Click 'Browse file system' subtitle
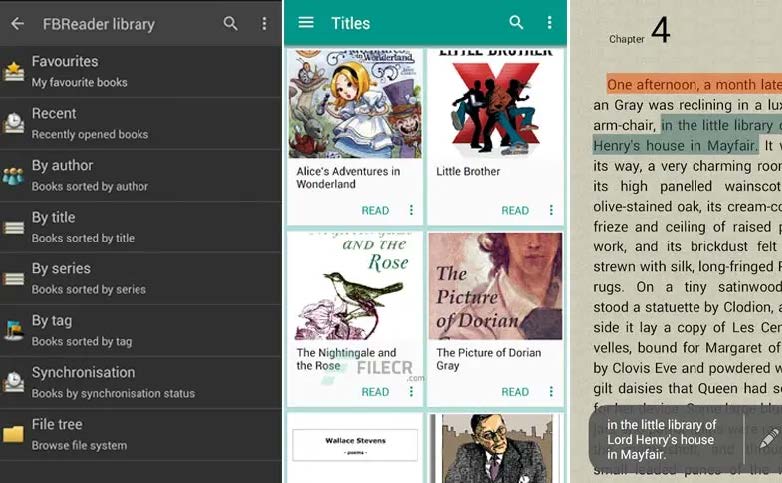This screenshot has width=782, height=483. (79, 445)
